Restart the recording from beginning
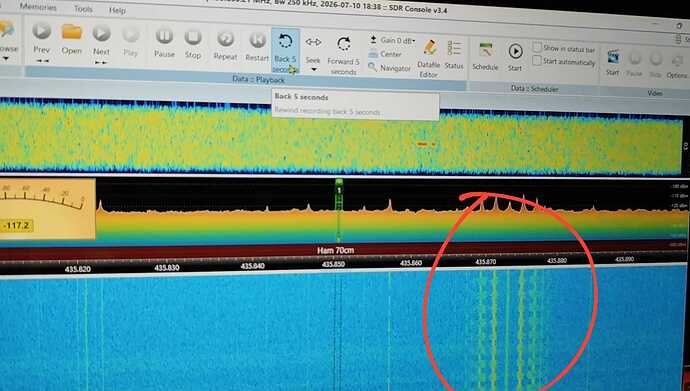The image size is (690, 391). point(257,40)
